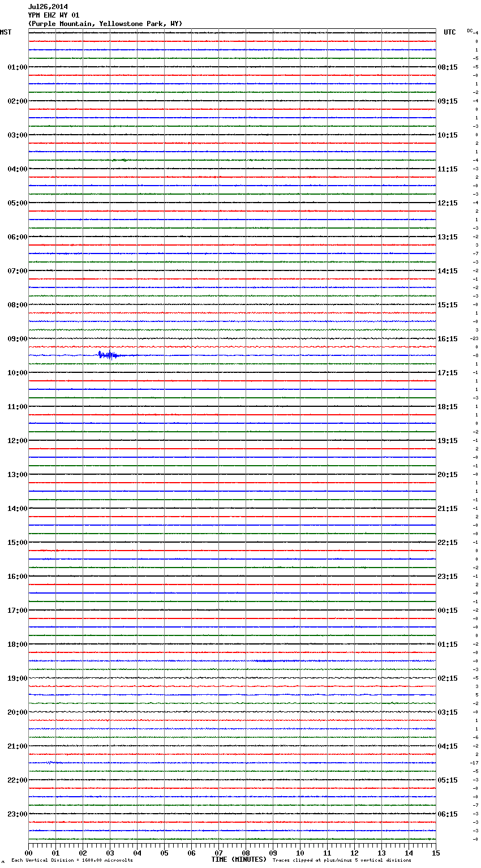481x868 pixels.
Task: Select the 22:00 MST time label
Action: point(17,780)
